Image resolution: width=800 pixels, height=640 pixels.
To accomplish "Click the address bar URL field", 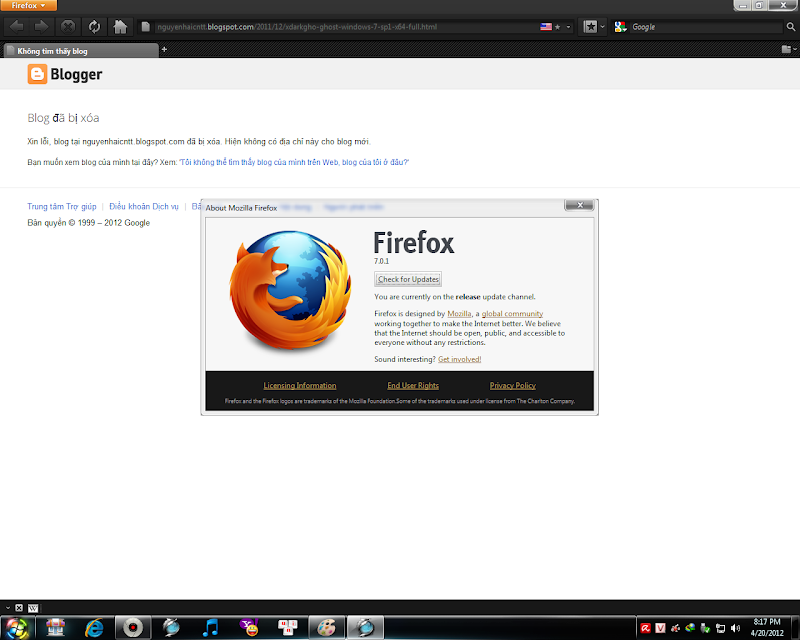I will 347,27.
